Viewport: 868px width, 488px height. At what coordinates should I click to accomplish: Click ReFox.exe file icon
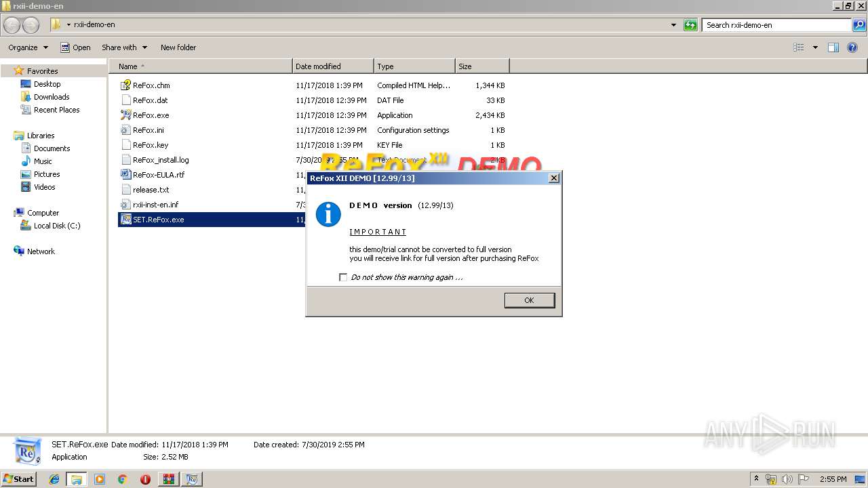(x=125, y=115)
